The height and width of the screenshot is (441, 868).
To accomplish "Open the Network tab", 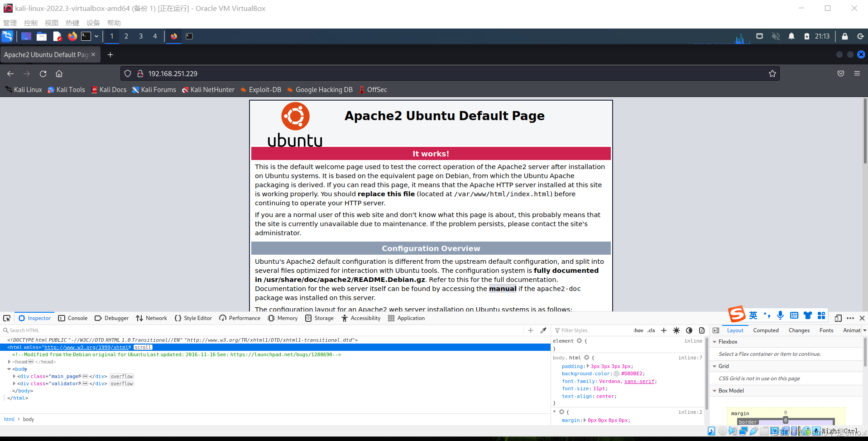I will click(152, 318).
